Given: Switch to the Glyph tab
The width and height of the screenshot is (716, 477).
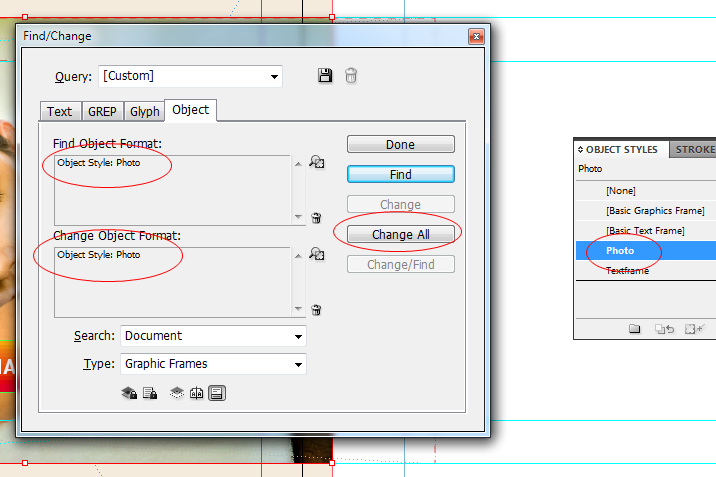Looking at the screenshot, I should [144, 111].
